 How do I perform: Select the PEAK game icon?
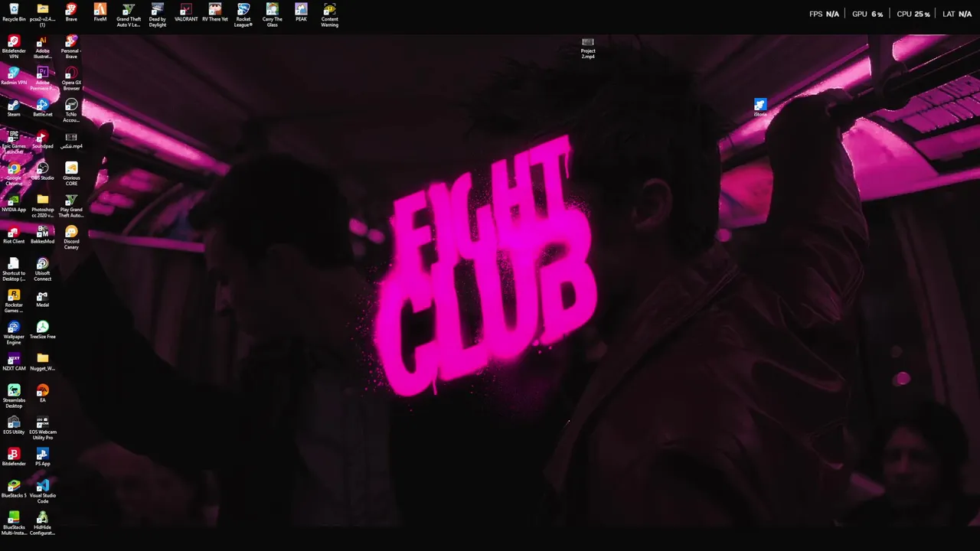pyautogui.click(x=301, y=13)
